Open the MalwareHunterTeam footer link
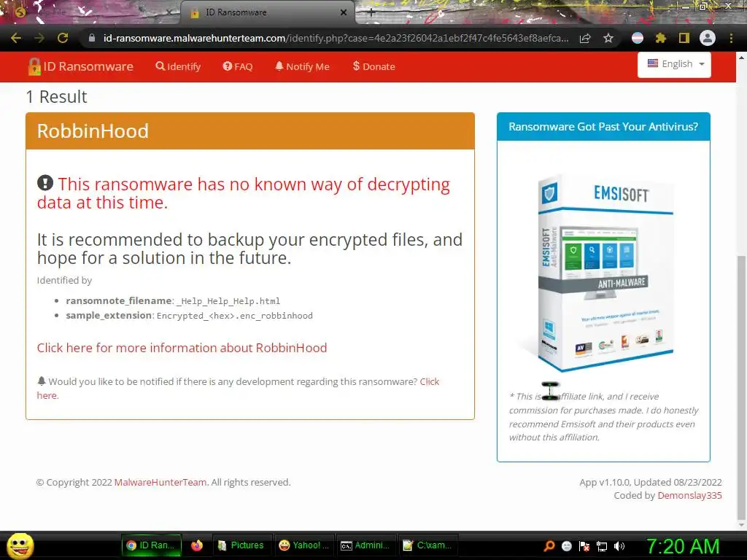This screenshot has height=560, width=747. [x=160, y=483]
